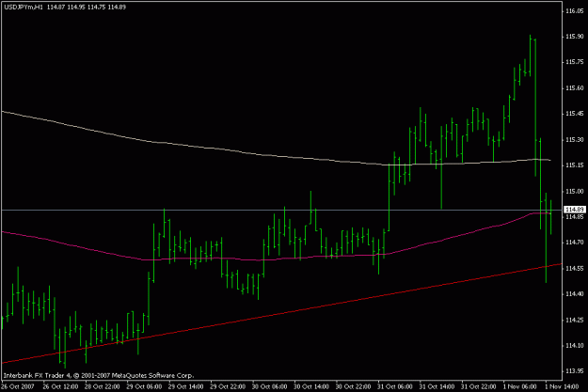The width and height of the screenshot is (588, 392).
Task: Click the horizontal bid price line
Action: [x=281, y=210]
